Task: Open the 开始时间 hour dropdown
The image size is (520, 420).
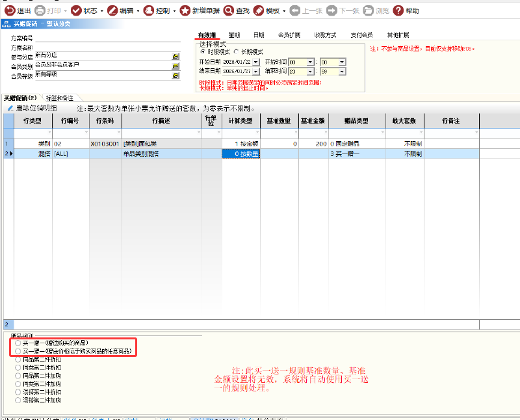Action: click(x=310, y=62)
